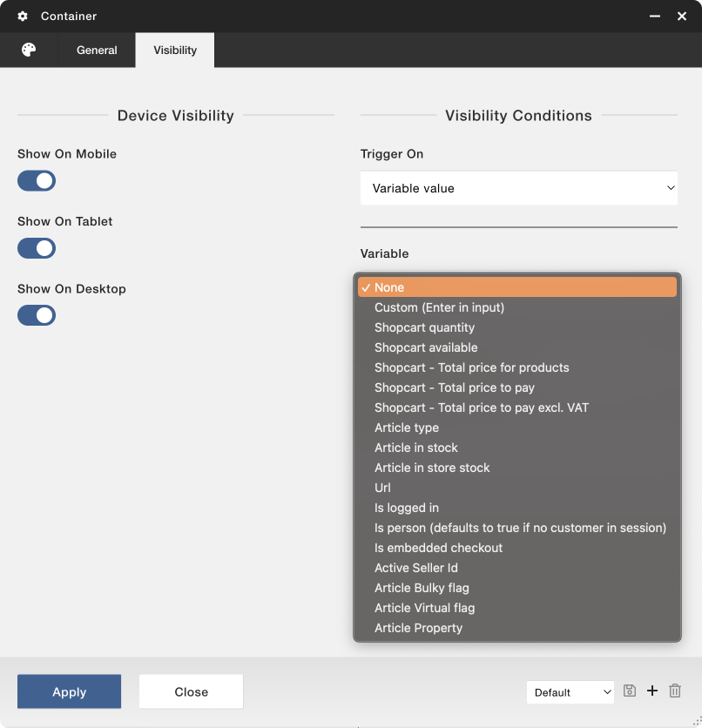Minimize the Container dialog
Viewport: 702px width, 728px height.
[654, 17]
